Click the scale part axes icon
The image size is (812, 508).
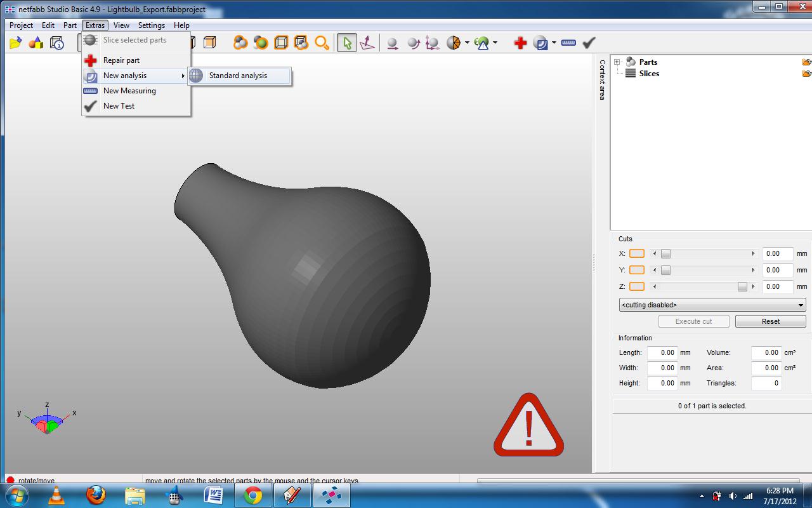(433, 43)
